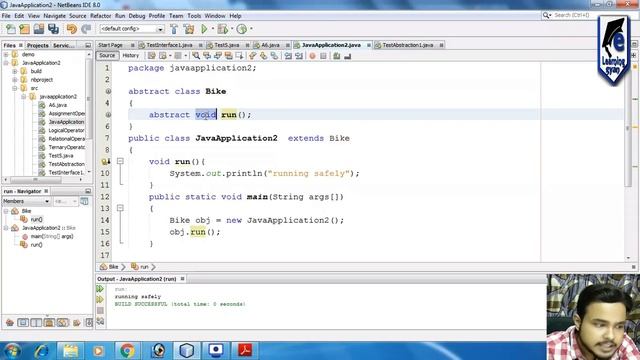This screenshot has height=360, width=640.
Task: Open the Debug menu
Action: (137, 16)
